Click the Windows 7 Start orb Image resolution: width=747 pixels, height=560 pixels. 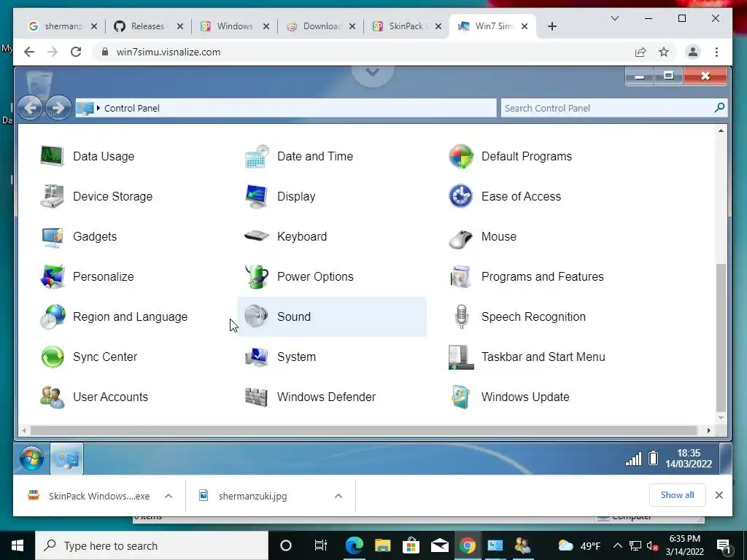tap(31, 459)
